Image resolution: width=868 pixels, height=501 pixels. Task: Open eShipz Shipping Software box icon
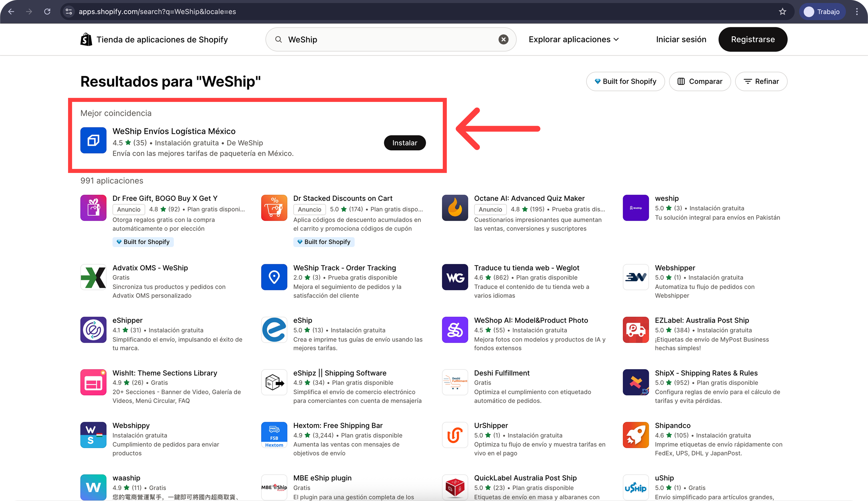coord(274,382)
